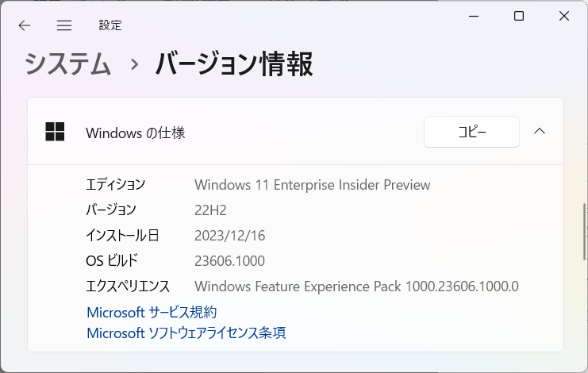Collapse the Windows の仕様 section chevron

point(540,131)
